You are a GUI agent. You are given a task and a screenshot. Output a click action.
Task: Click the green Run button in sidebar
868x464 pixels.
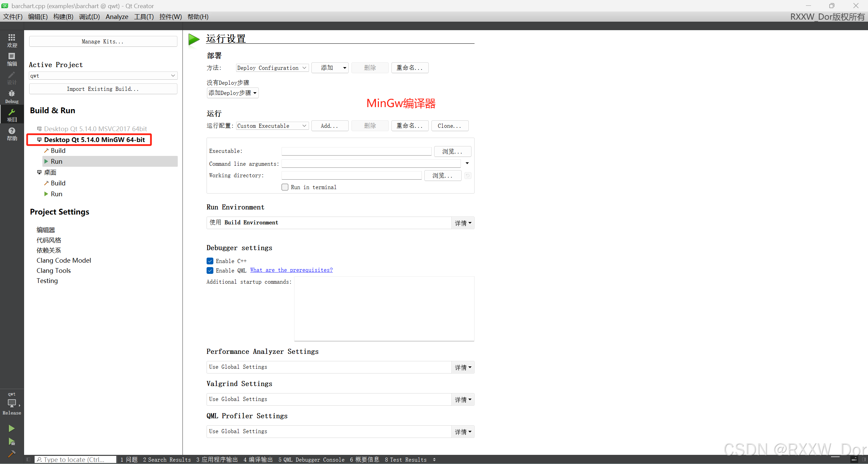click(12, 428)
